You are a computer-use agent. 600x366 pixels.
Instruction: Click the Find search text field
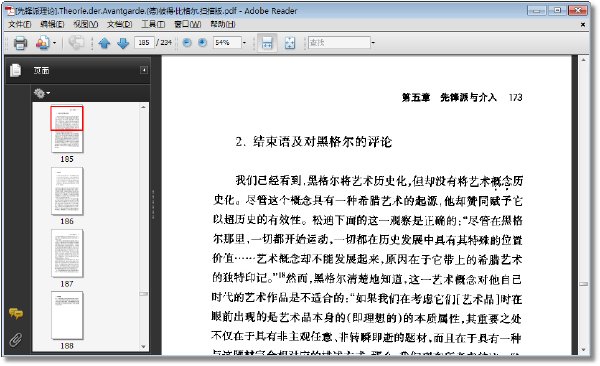[339, 42]
